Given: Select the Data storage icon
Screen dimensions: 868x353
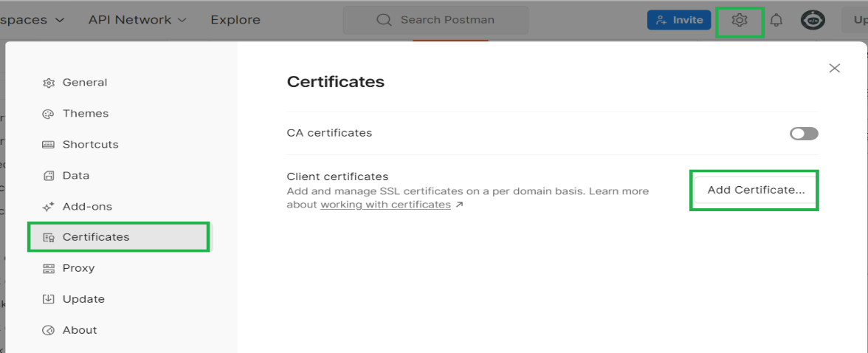Looking at the screenshot, I should coord(49,176).
